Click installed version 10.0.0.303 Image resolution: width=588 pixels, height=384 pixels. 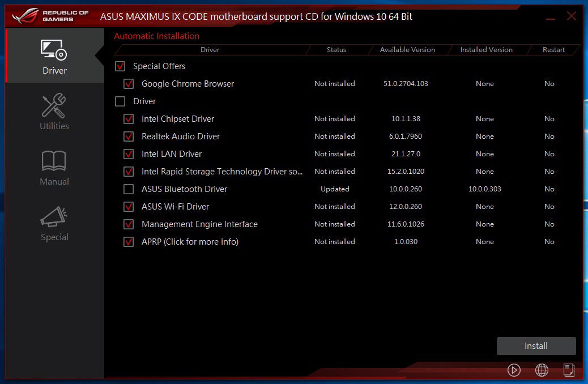click(x=484, y=189)
